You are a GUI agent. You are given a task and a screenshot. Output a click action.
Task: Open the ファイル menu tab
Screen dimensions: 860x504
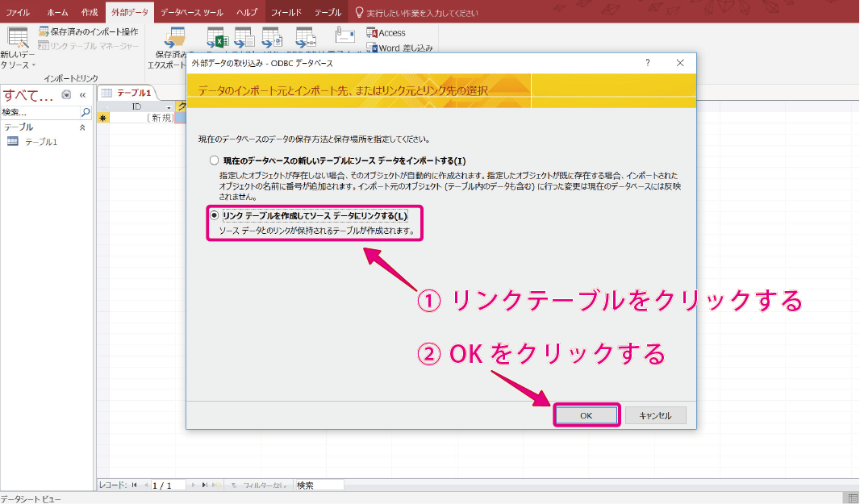(x=18, y=13)
